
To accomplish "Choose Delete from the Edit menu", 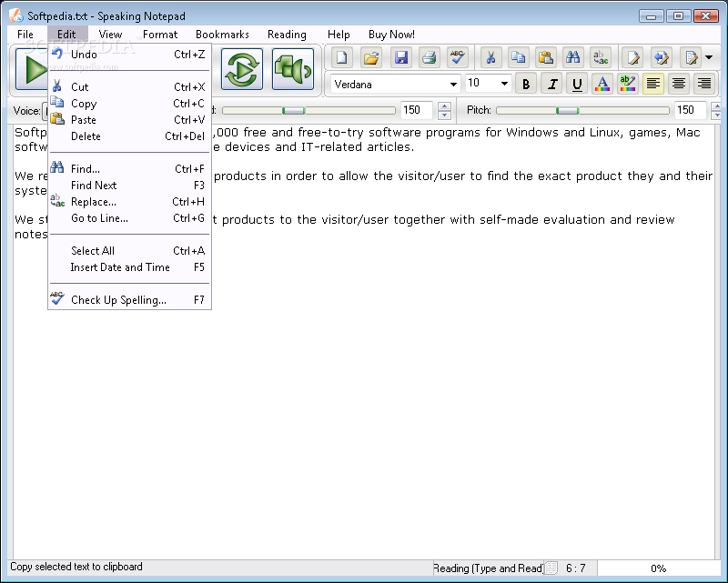I will click(129, 136).
